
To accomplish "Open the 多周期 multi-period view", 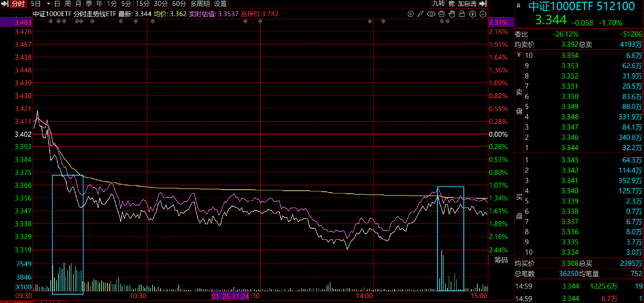I will [200, 4].
